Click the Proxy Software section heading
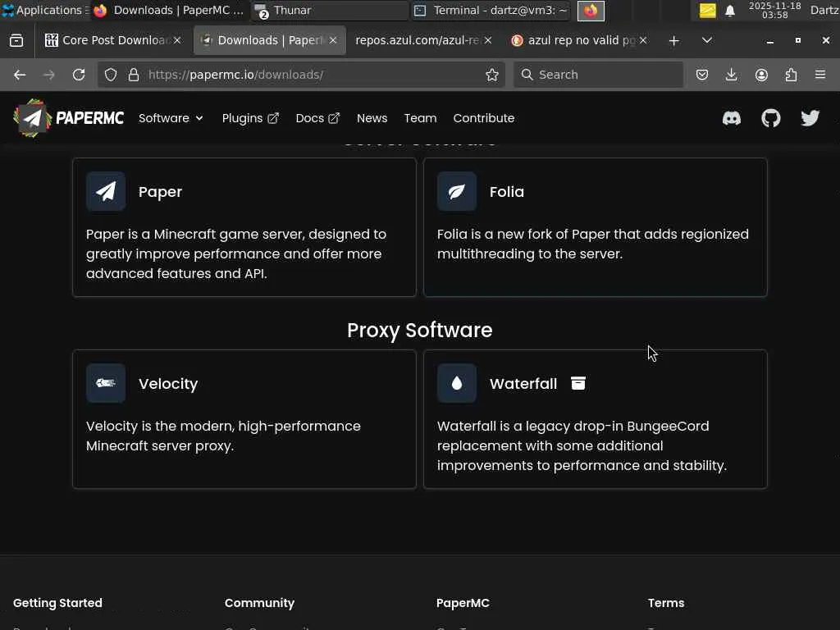The height and width of the screenshot is (630, 840). pyautogui.click(x=419, y=330)
